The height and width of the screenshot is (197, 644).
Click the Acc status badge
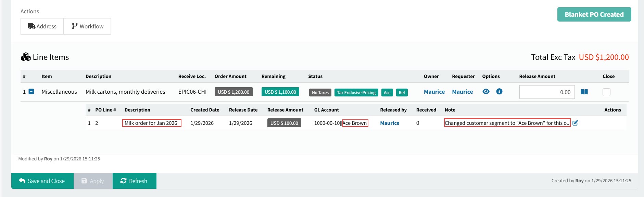(x=387, y=92)
